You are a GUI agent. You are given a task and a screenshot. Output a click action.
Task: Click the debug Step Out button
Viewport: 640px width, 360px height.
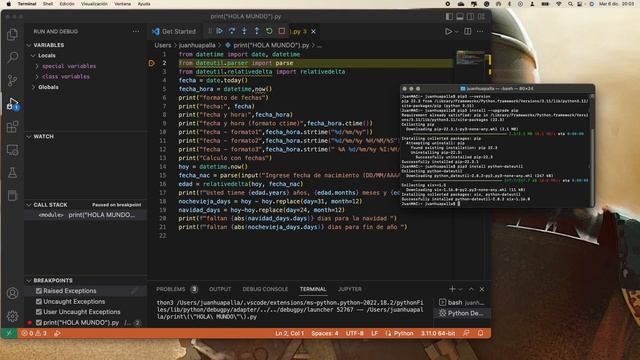pyautogui.click(x=257, y=31)
